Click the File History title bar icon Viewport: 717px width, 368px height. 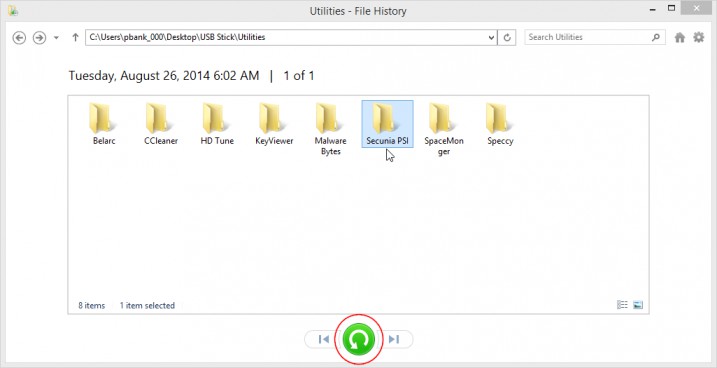pos(13,11)
